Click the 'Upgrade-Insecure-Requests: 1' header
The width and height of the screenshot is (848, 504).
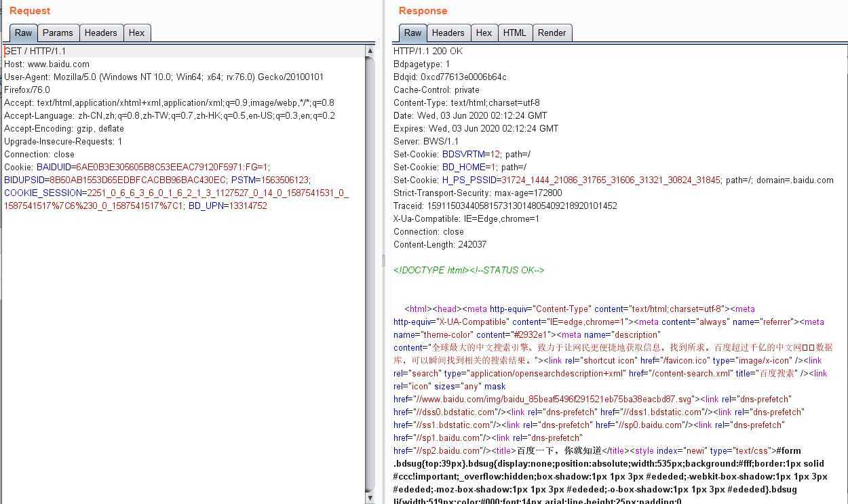tap(63, 141)
